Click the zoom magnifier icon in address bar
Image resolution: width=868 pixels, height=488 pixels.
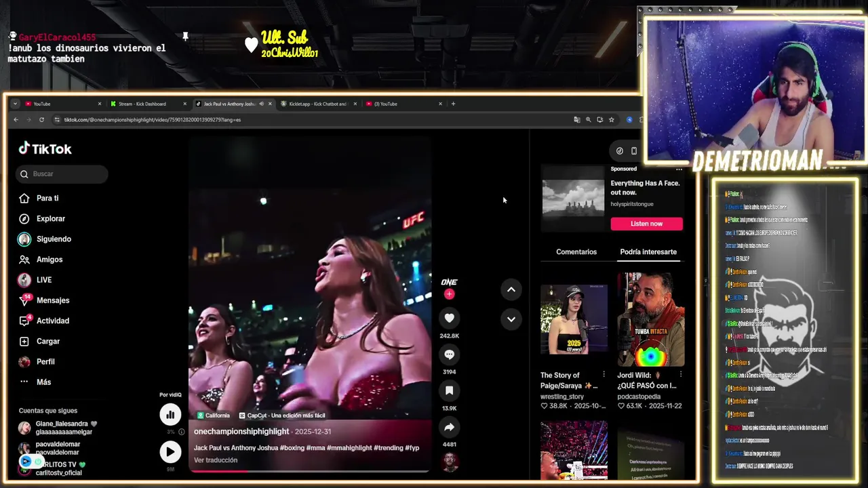point(589,120)
